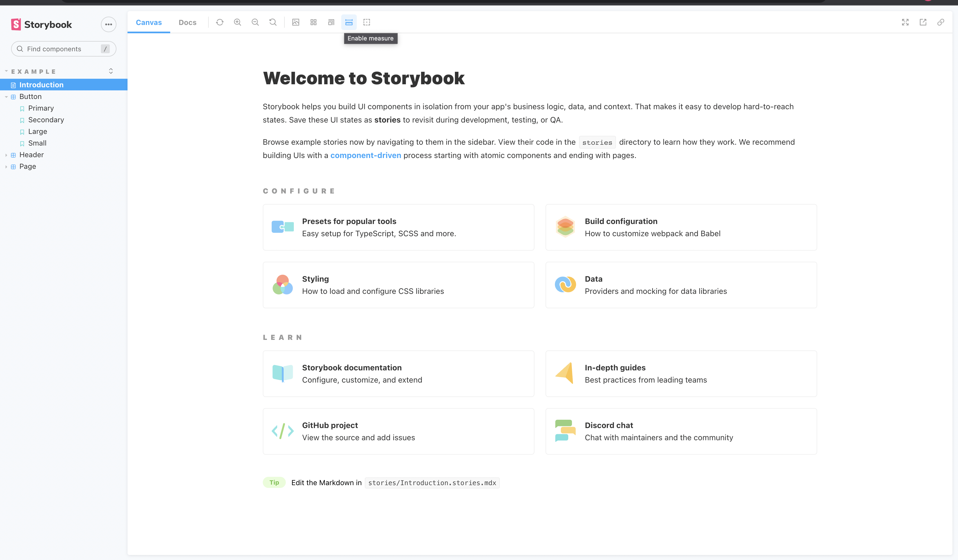The width and height of the screenshot is (958, 560).
Task: Open the Large button story
Action: pyautogui.click(x=38, y=131)
